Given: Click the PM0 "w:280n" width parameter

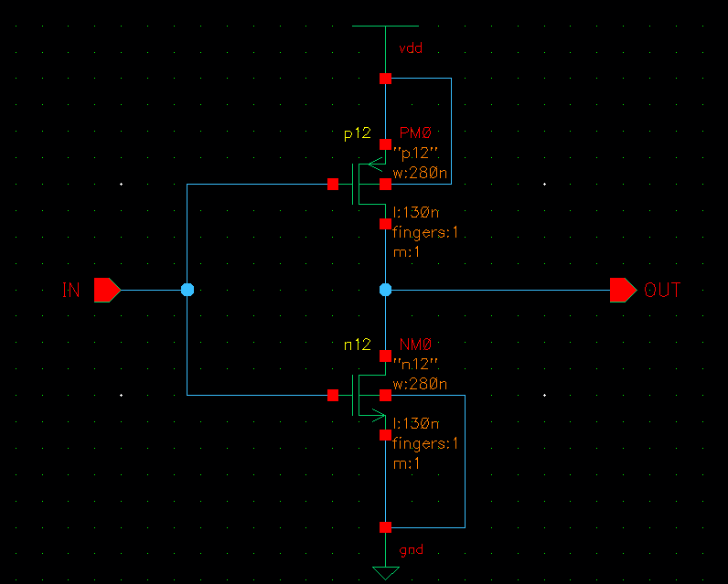Looking at the screenshot, I should 420,173.
